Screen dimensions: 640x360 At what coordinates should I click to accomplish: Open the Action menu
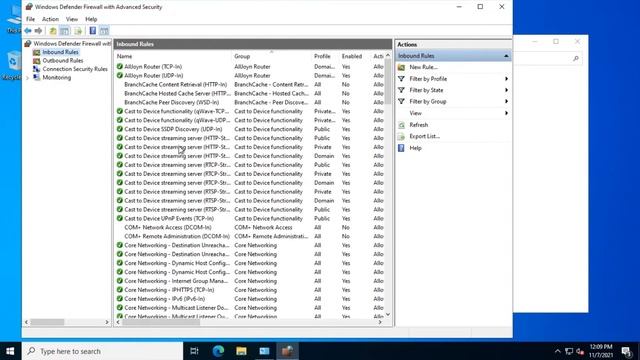[x=50, y=19]
